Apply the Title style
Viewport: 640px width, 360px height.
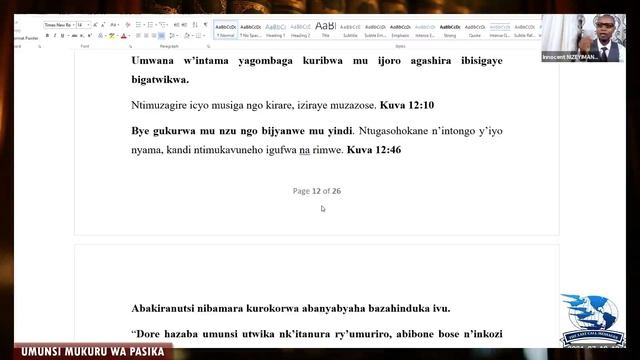325,30
